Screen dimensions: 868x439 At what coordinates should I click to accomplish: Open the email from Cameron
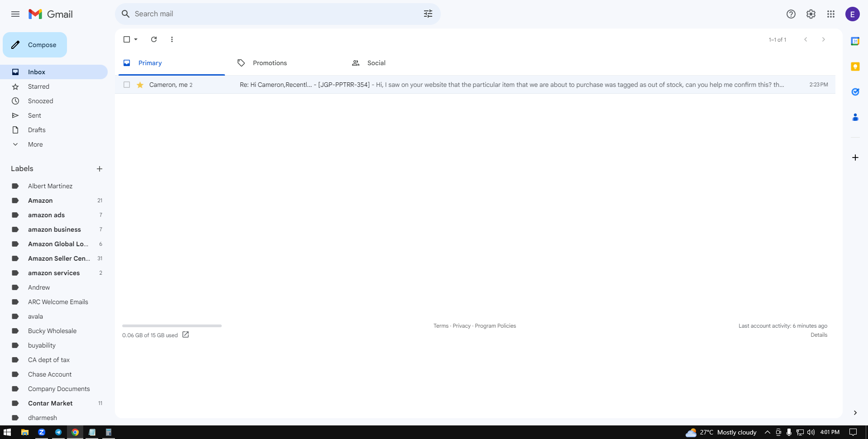475,85
